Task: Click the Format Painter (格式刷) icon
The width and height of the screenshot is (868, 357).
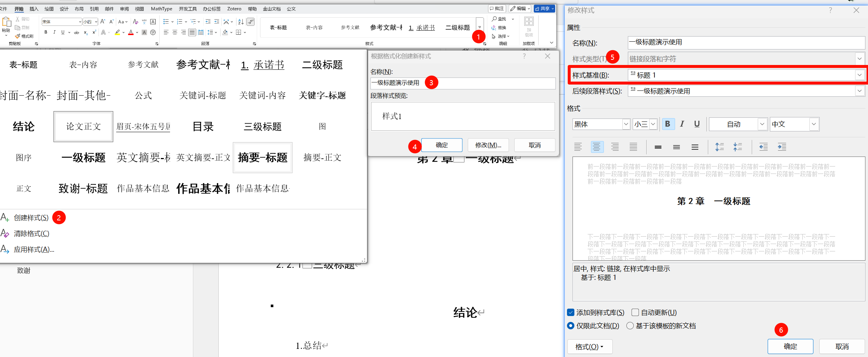Action: (x=24, y=36)
